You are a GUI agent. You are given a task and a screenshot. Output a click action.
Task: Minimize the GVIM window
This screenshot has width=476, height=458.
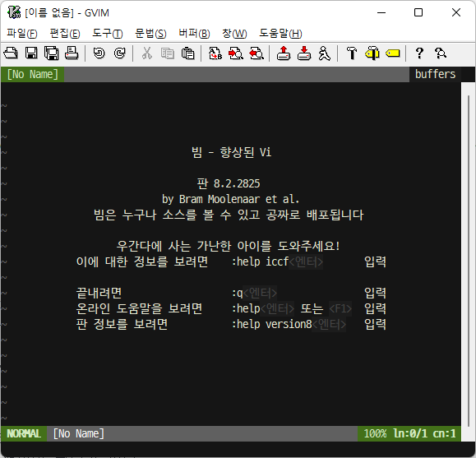381,12
